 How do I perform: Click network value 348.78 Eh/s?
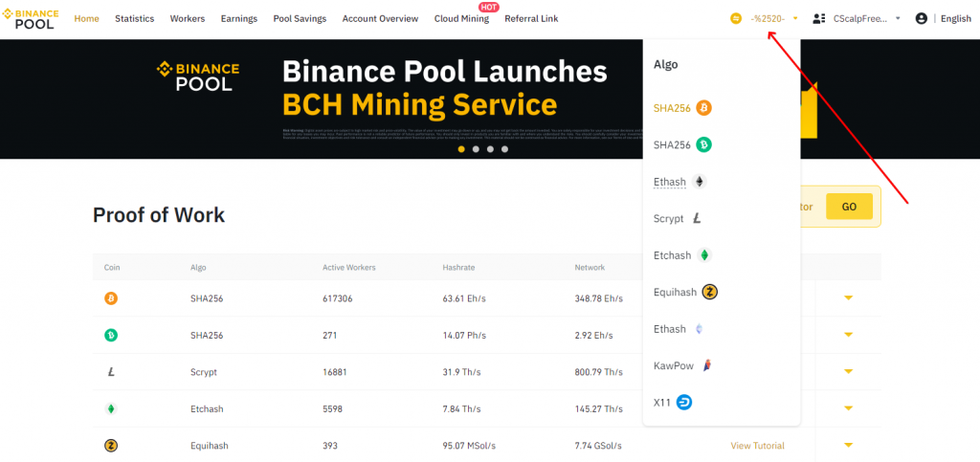coord(599,298)
